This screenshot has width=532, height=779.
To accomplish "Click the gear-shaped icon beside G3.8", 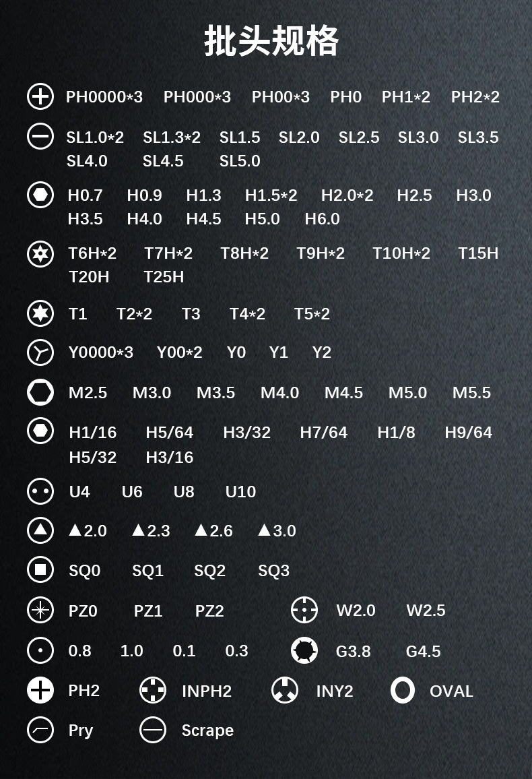I will [x=304, y=650].
